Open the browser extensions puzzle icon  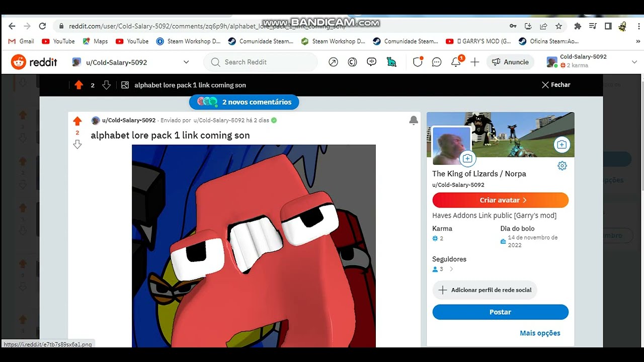[578, 26]
